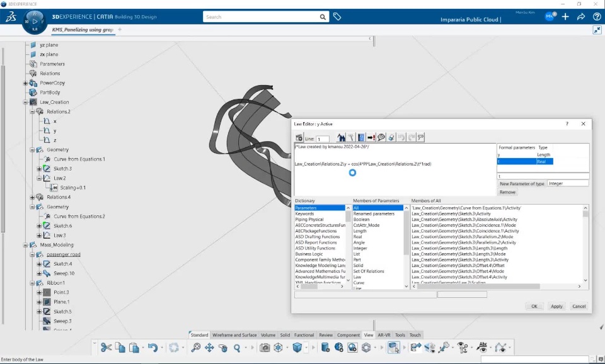Open the dropdown arrow beside the view mode cube
Image resolution: width=605 pixels, height=364 pixels.
306,348
